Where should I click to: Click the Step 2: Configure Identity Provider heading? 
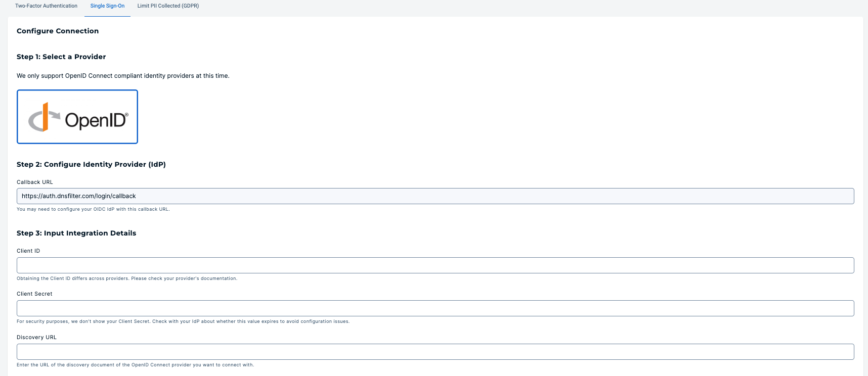pos(91,164)
